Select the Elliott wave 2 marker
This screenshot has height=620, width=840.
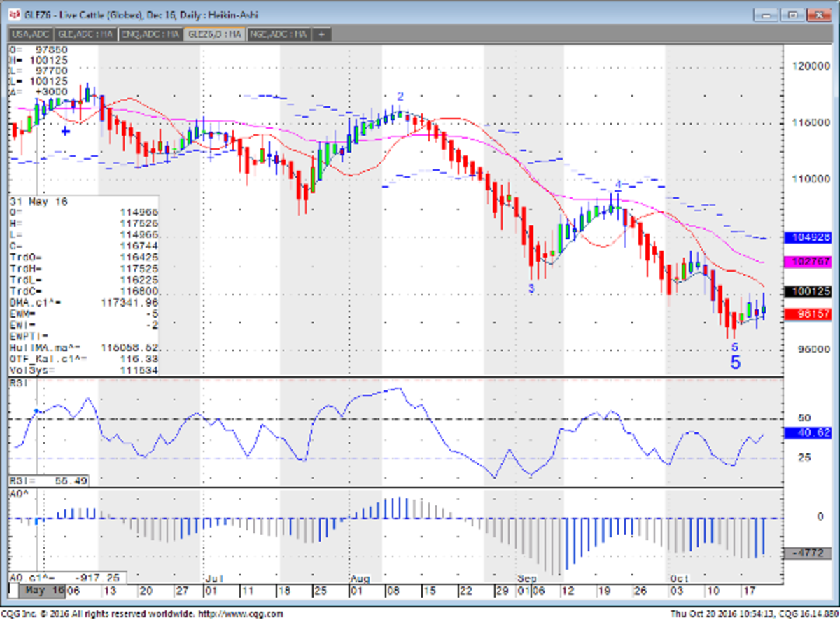[x=400, y=97]
